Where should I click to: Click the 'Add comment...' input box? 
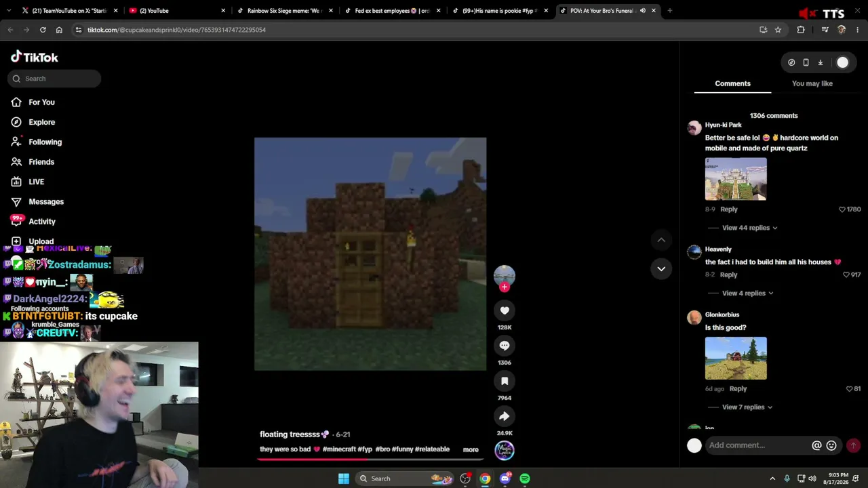757,445
